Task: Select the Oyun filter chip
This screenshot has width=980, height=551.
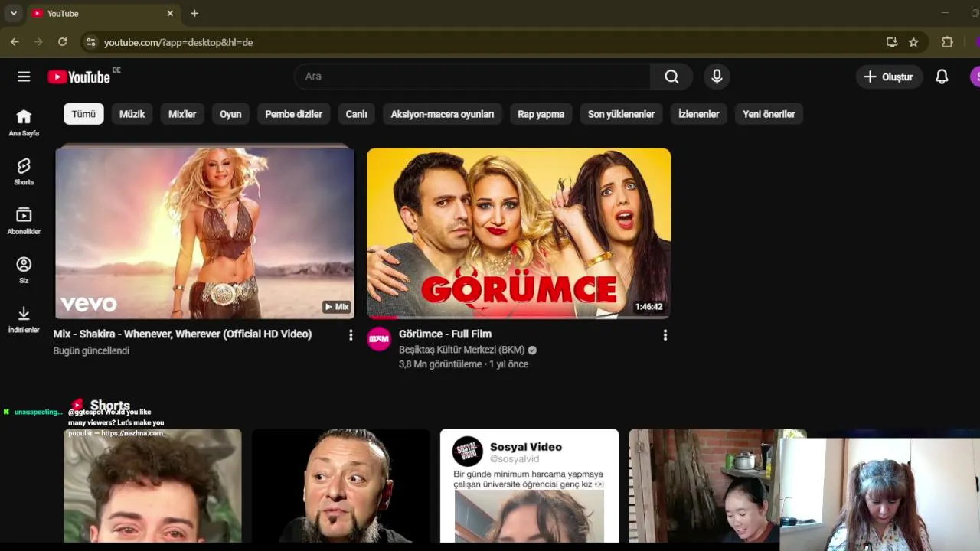Action: coord(230,114)
